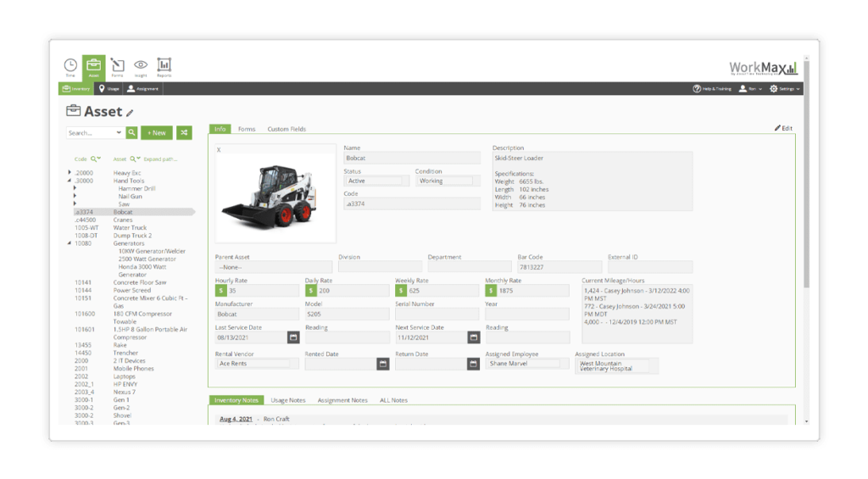Open the Status dropdown showing Active
868x479 pixels.
376,181
